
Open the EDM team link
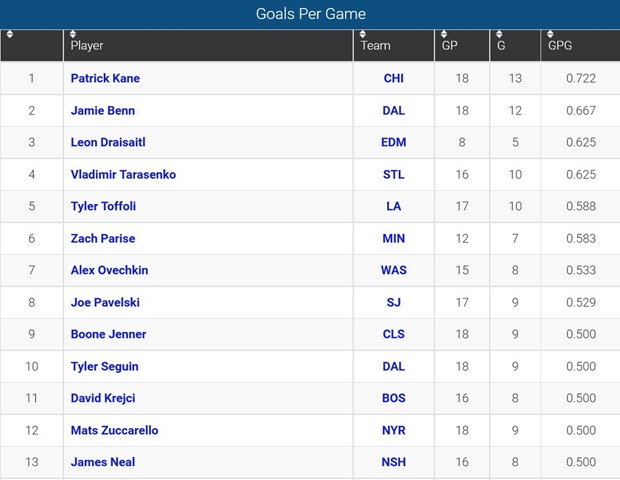(x=394, y=142)
